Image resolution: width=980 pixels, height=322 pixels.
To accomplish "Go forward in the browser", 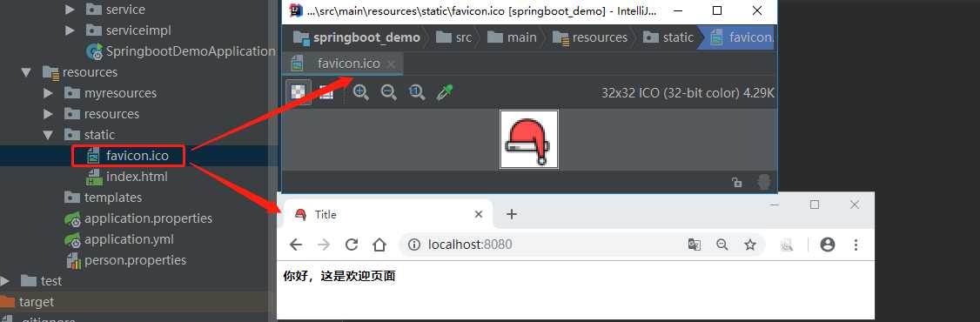I will (x=323, y=245).
